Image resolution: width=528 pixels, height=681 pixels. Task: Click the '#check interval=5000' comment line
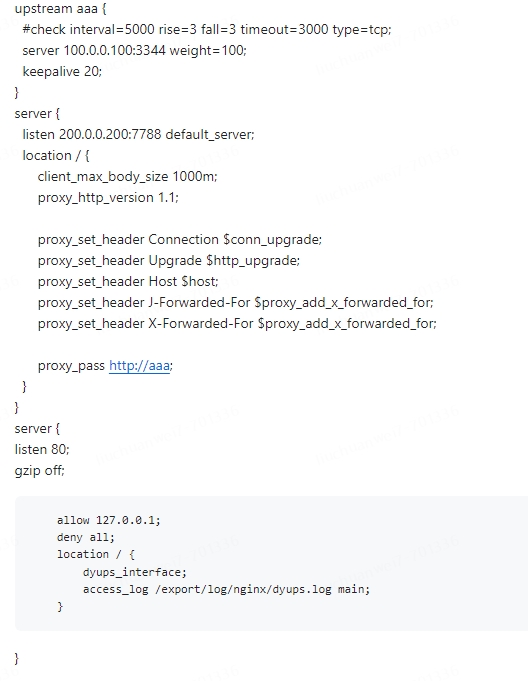(207, 30)
